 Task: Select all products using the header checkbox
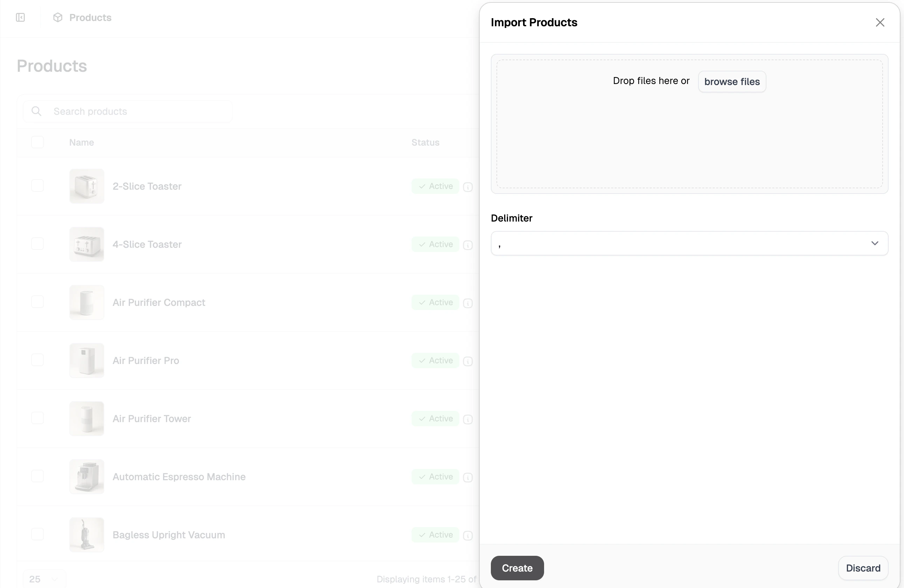tap(37, 142)
